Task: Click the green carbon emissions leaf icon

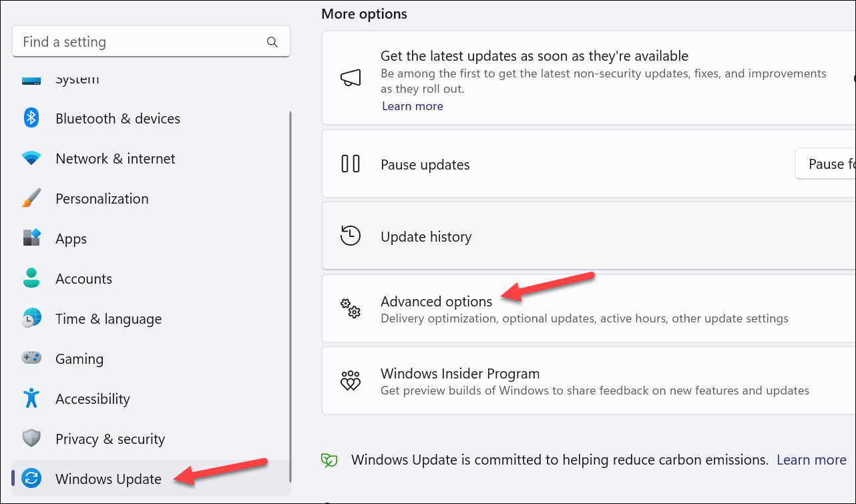Action: [329, 459]
